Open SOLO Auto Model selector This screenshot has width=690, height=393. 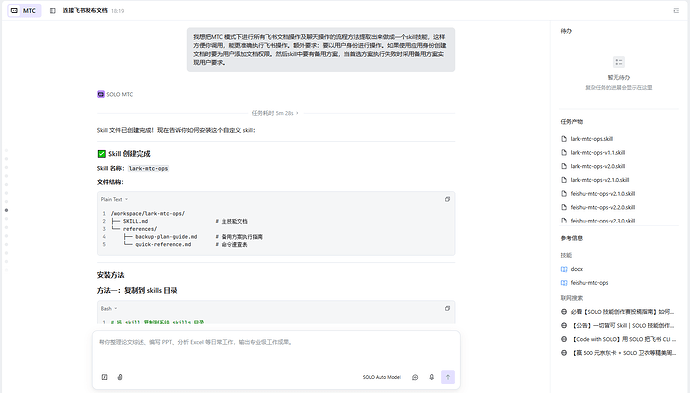(382, 377)
